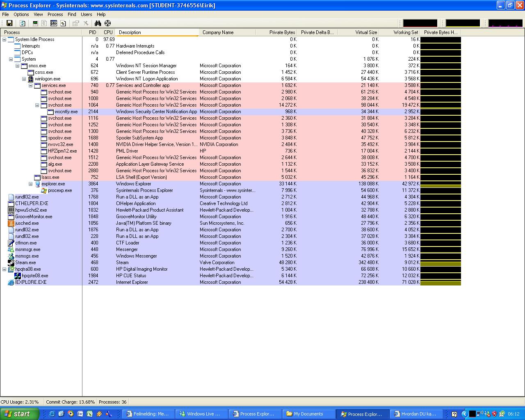Collapse the hpqtra08.exe tree node

pyautogui.click(x=5, y=269)
